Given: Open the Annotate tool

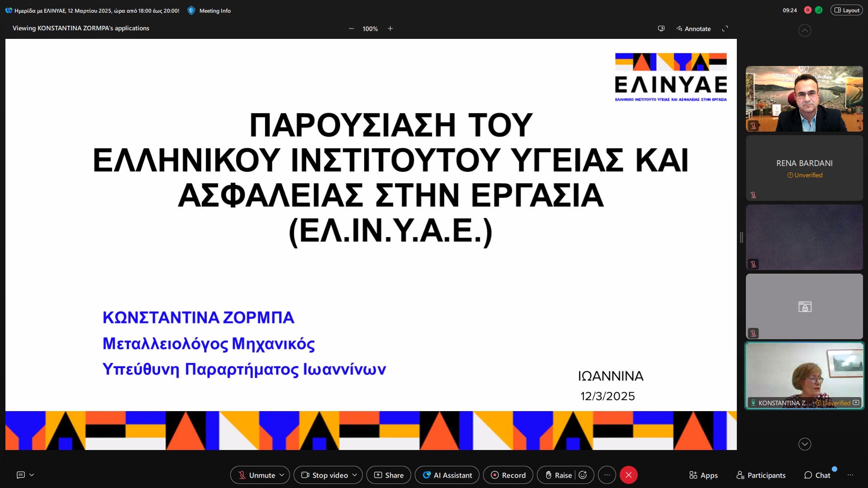Looking at the screenshot, I should tap(693, 28).
